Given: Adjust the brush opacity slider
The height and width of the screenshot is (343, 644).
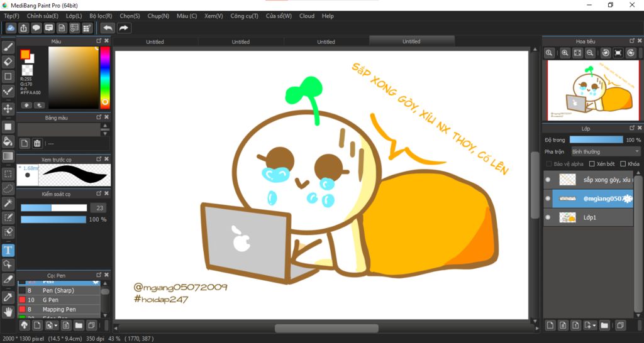Looking at the screenshot, I should pos(54,219).
